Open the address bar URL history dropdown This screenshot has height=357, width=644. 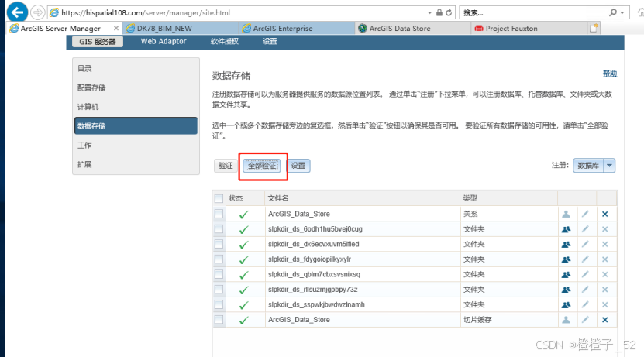pos(429,12)
